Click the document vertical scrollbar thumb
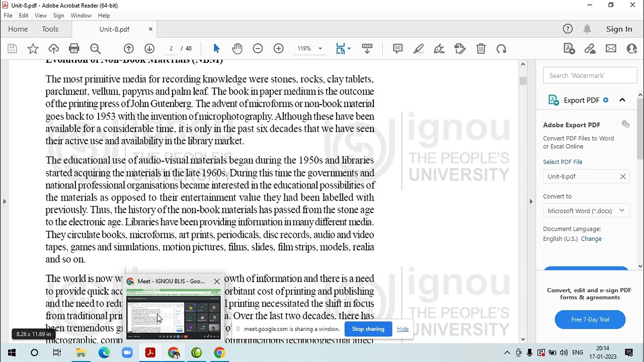Image resolution: width=644 pixels, height=362 pixels. 523,81
